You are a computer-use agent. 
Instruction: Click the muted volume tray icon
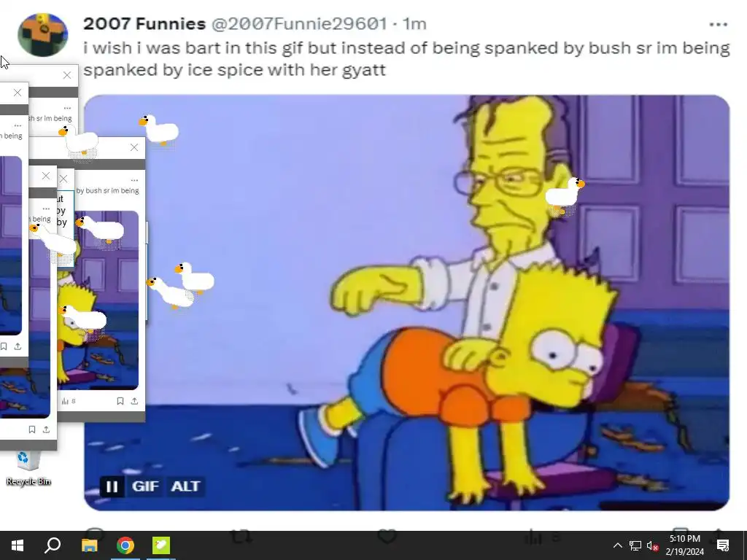point(653,545)
